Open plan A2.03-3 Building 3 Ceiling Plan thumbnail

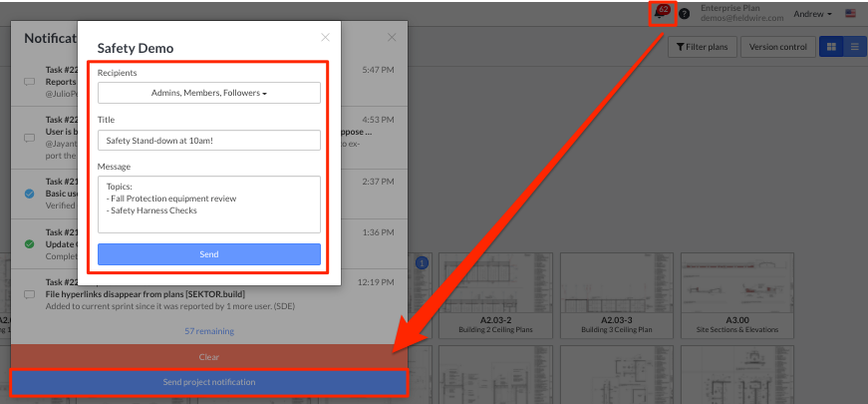[x=617, y=283]
